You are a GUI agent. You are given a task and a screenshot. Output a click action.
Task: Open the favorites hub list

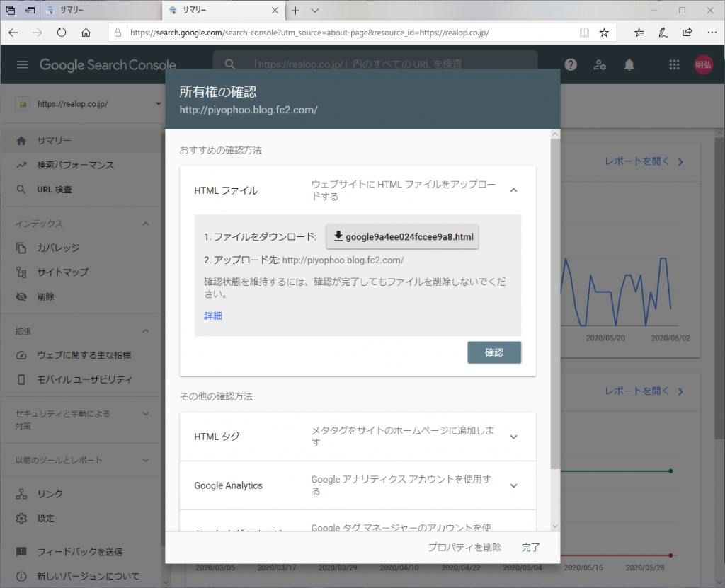tap(639, 33)
